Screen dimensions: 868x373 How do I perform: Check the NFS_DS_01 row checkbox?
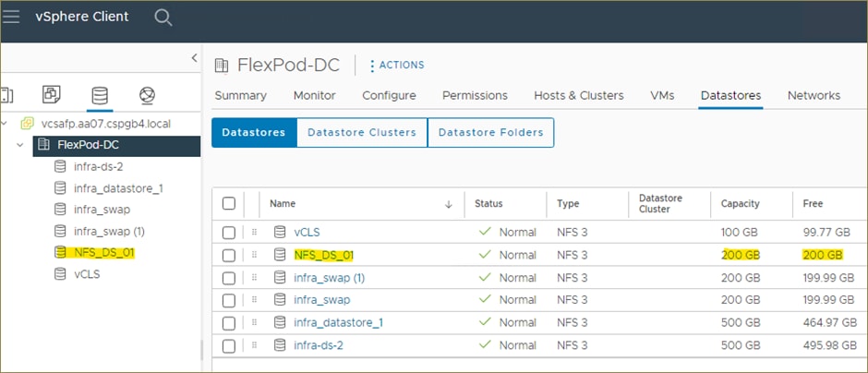(229, 256)
